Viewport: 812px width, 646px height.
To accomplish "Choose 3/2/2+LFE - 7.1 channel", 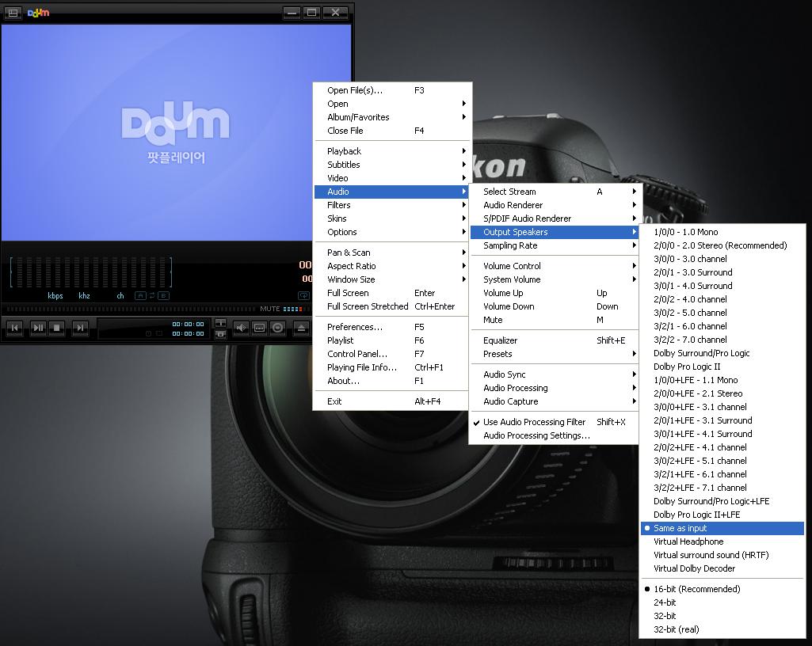I will (722, 488).
